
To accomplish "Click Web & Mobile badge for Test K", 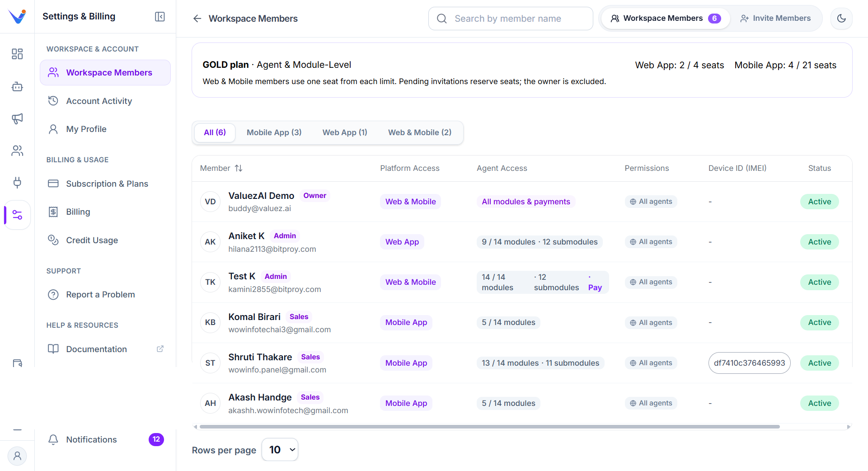I will click(x=410, y=282).
